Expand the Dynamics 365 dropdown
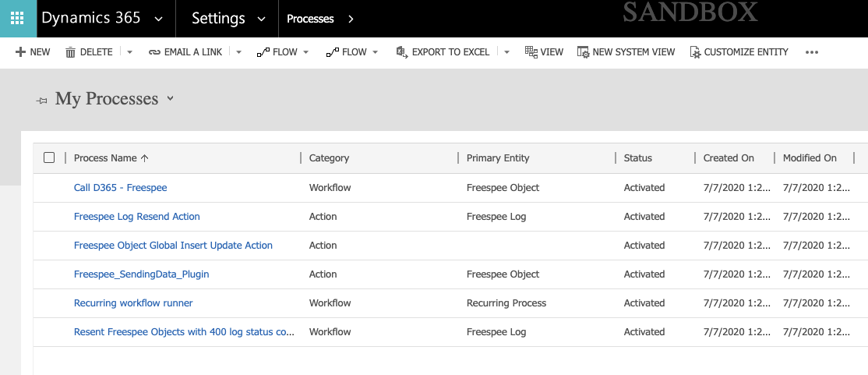The height and width of the screenshot is (375, 868). pos(158,19)
